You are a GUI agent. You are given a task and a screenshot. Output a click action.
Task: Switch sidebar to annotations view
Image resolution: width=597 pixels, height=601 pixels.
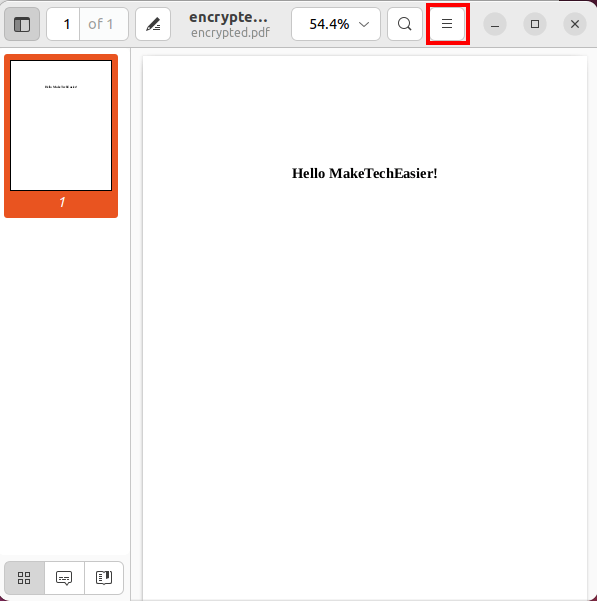[64, 578]
